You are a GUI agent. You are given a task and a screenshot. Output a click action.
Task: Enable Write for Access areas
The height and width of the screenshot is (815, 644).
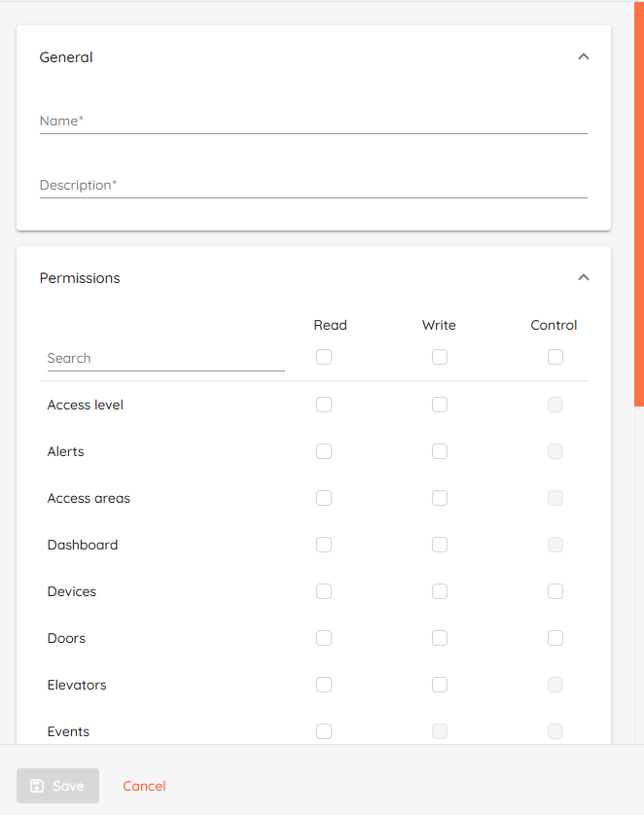point(440,498)
